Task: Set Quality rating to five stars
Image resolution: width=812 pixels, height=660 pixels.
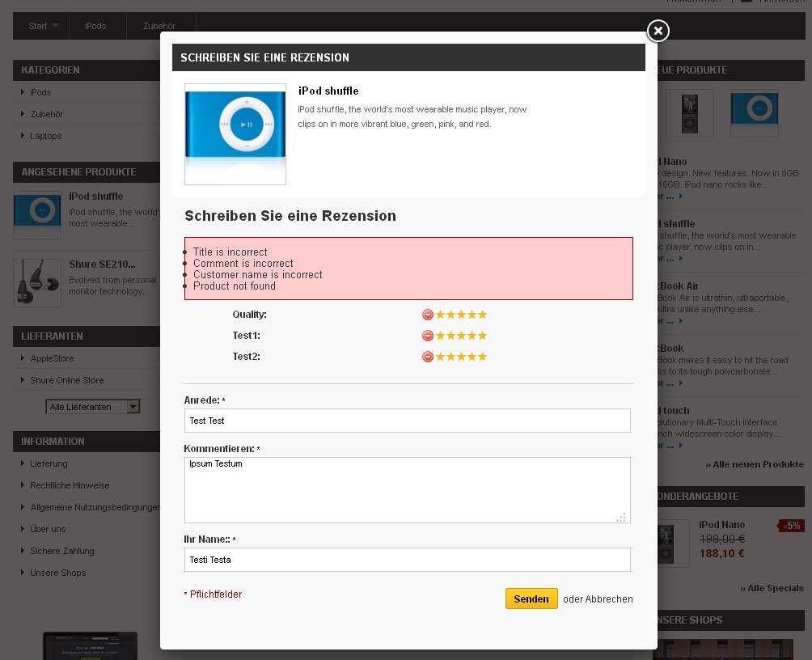Action: (x=482, y=315)
